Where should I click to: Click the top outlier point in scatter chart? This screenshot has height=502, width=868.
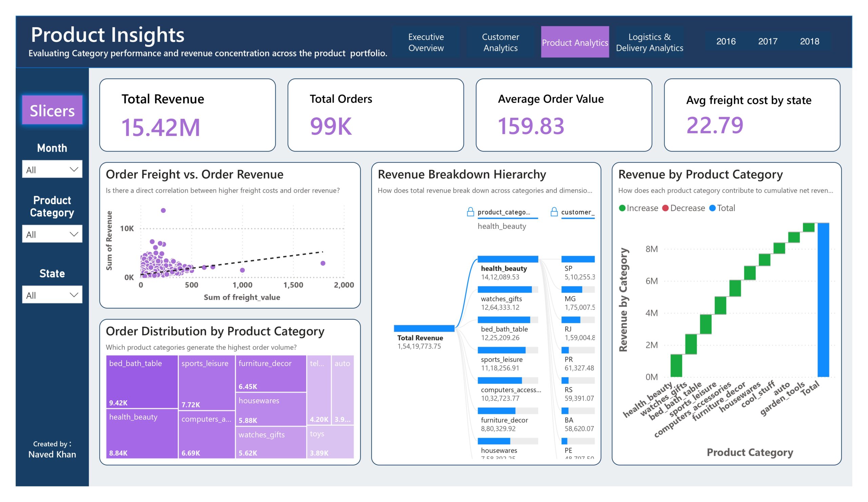tap(163, 210)
